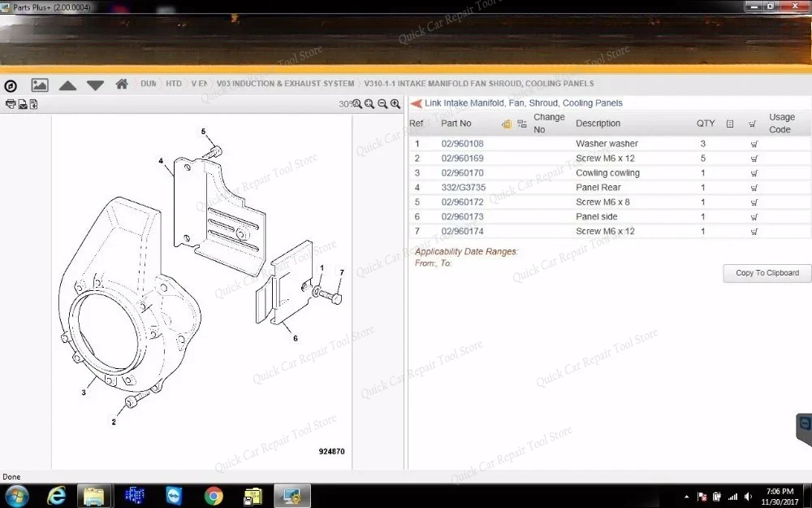Expand the HTD breadcrumb entry

[x=173, y=84]
